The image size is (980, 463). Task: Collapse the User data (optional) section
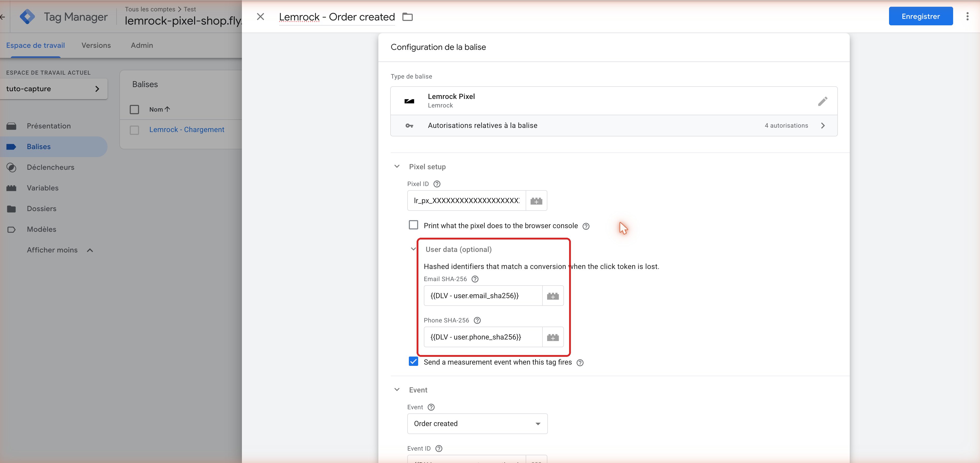click(413, 249)
